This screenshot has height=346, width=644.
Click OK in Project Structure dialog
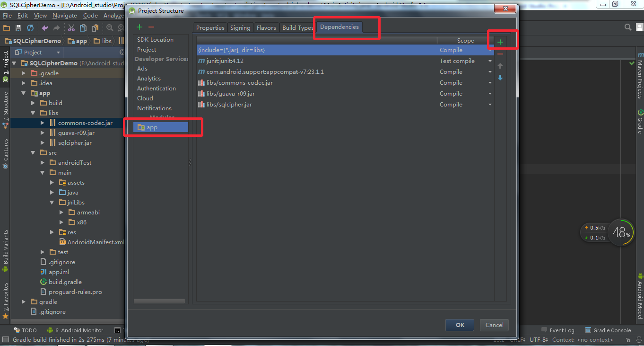pyautogui.click(x=460, y=325)
